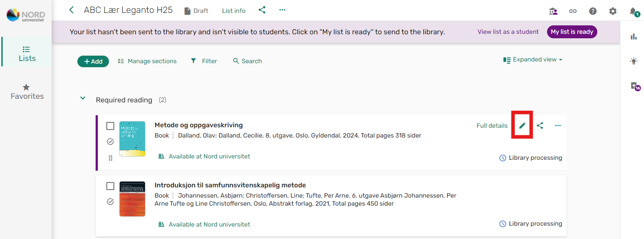
Task: Click the View list as a student link
Action: (508, 32)
